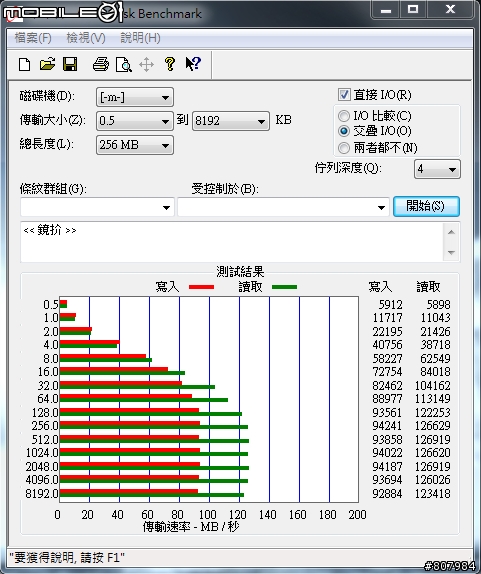This screenshot has height=574, width=481.
Task: Click the read value 5898
Action: pos(438,304)
